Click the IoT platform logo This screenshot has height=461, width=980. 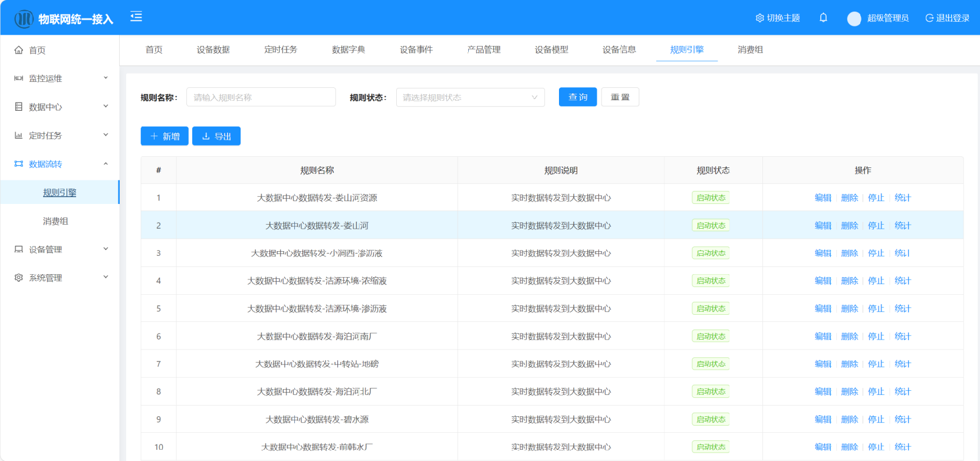24,19
